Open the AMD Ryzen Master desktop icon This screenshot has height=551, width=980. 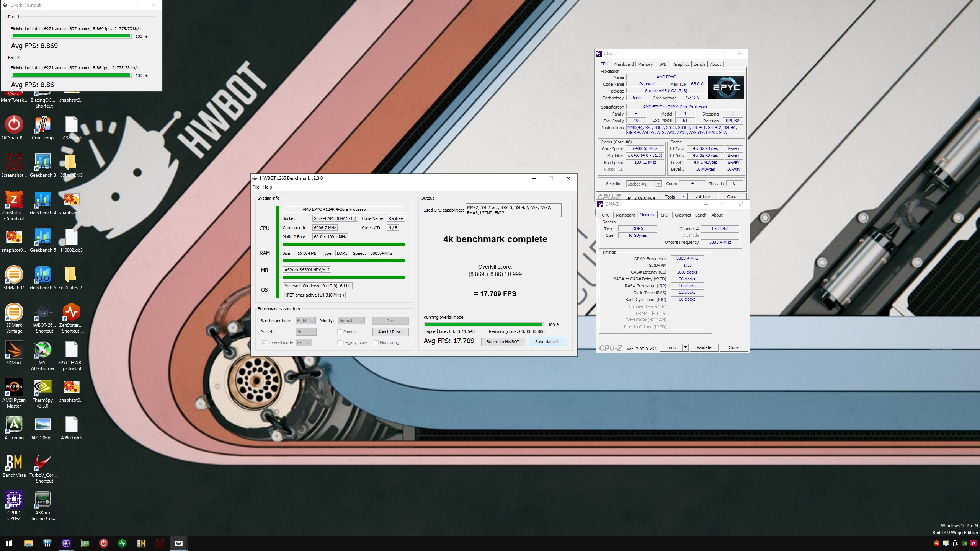click(14, 393)
